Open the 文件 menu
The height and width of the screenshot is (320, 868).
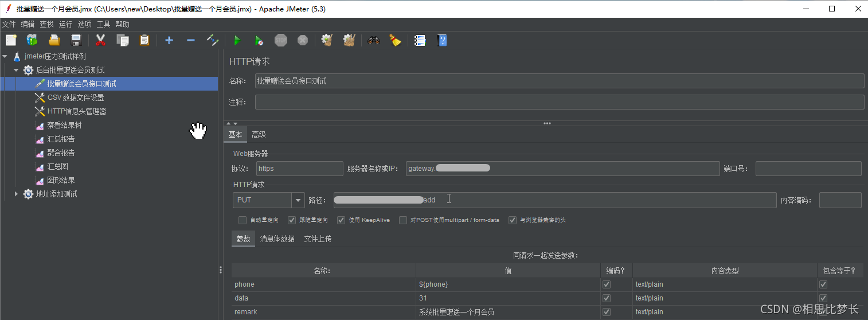(x=9, y=24)
